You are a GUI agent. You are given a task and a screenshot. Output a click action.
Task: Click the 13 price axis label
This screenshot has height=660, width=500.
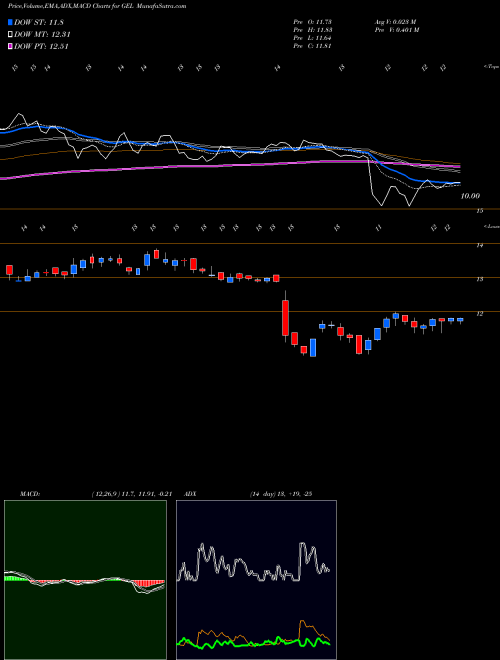[479, 279]
